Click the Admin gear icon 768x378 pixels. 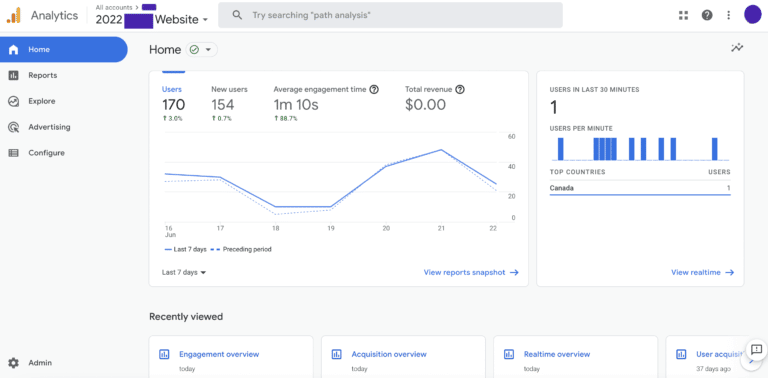click(x=13, y=363)
